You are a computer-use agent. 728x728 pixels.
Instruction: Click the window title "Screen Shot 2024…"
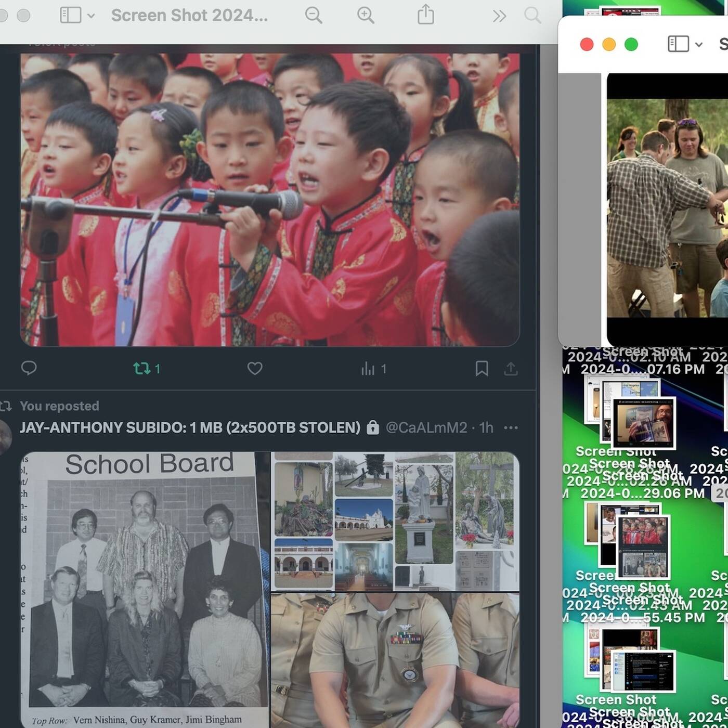[x=190, y=16]
